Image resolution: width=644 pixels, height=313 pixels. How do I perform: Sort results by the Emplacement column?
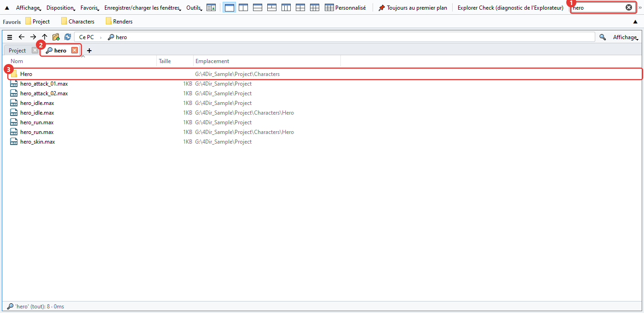[x=267, y=61]
